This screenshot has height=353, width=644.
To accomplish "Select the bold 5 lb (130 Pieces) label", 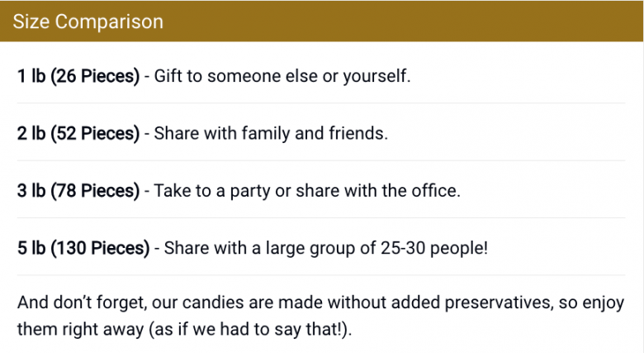I will [x=83, y=247].
